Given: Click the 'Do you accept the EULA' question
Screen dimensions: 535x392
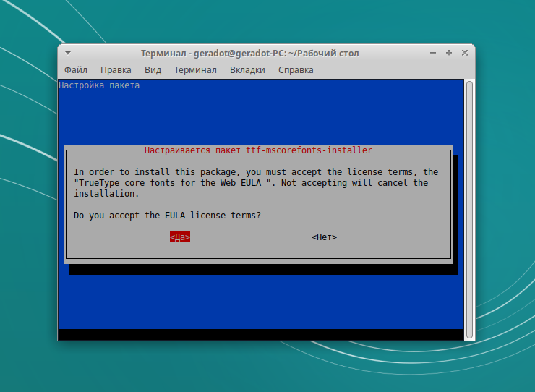Looking at the screenshot, I should coord(167,216).
